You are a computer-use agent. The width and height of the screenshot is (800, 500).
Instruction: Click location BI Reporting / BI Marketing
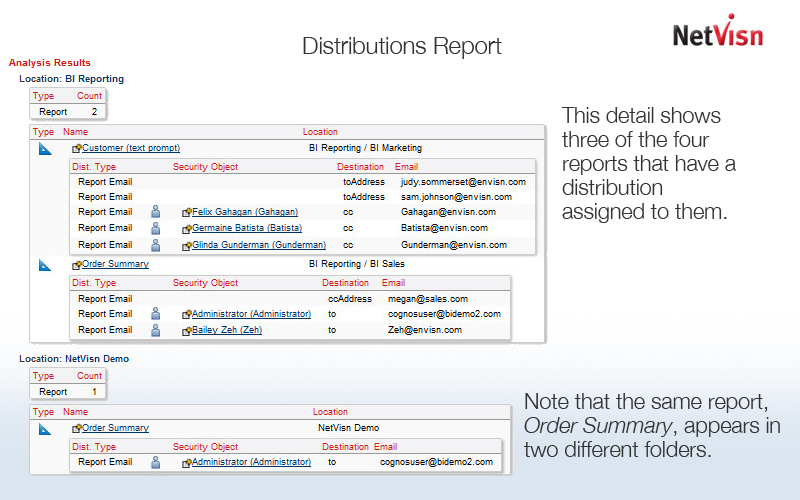[365, 148]
